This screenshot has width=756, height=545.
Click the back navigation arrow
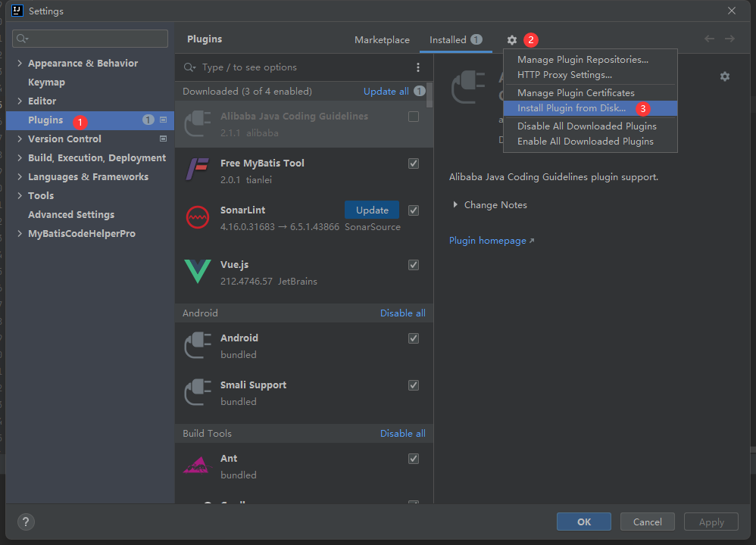point(709,39)
